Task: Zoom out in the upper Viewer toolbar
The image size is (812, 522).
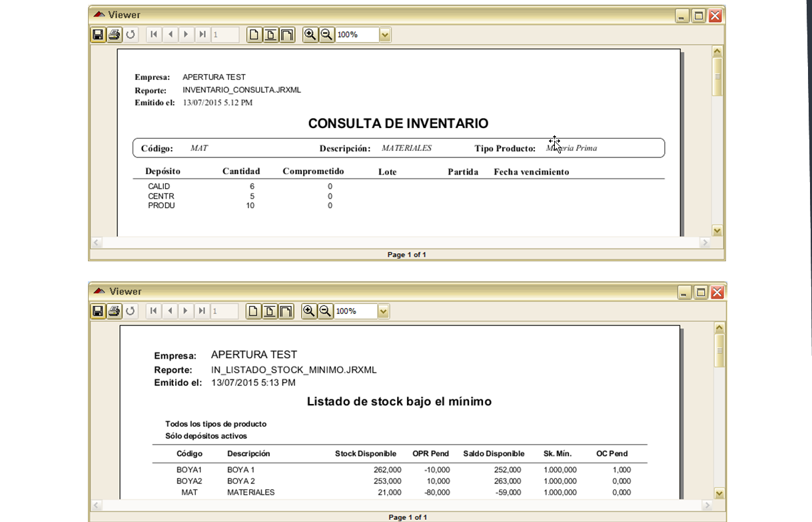Action: coord(326,35)
